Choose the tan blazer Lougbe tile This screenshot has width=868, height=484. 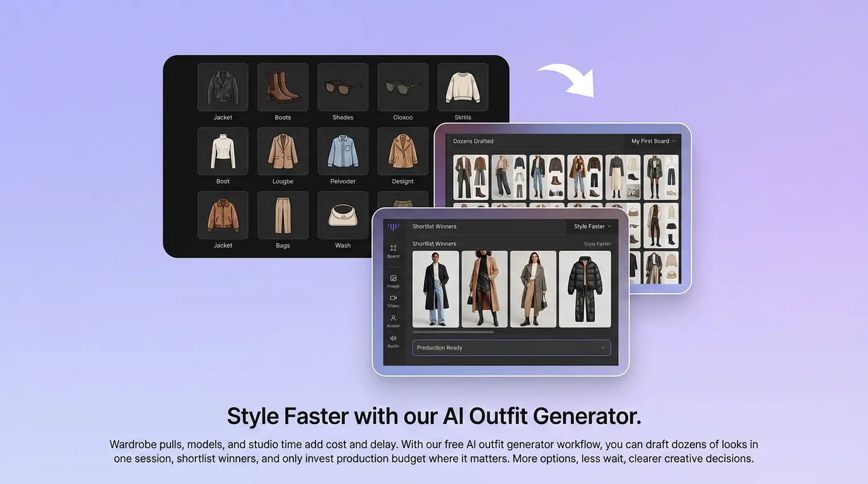tap(283, 151)
